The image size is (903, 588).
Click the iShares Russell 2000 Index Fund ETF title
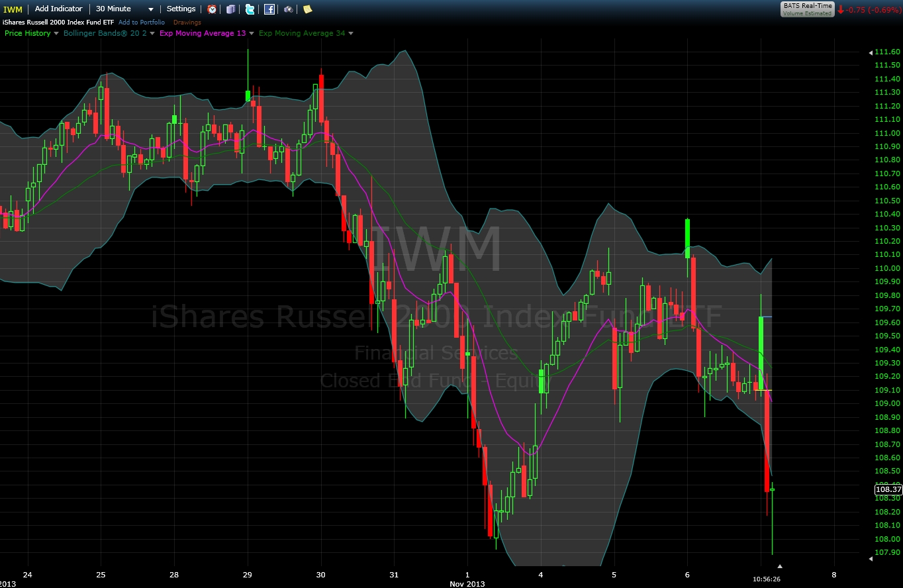[58, 23]
